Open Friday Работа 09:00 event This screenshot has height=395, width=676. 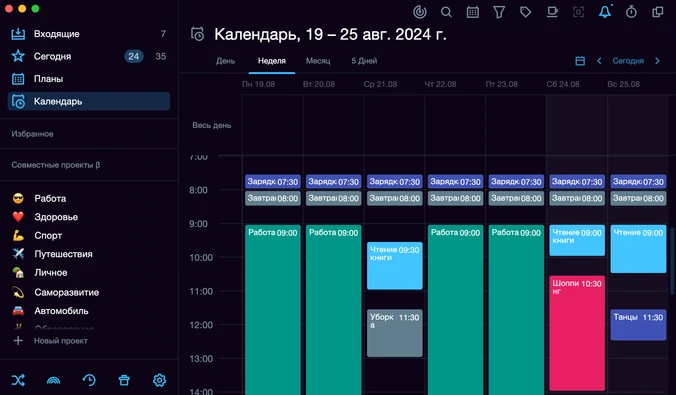(516, 310)
